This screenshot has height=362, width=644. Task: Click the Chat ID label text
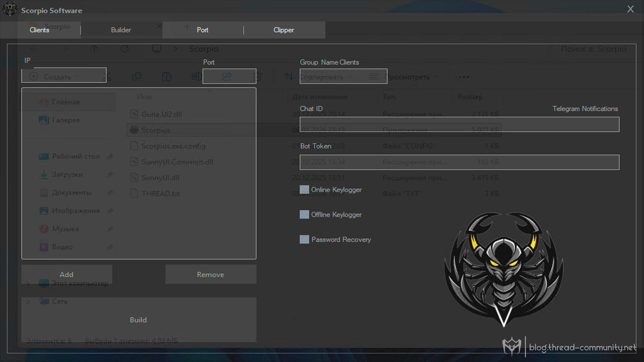click(311, 109)
